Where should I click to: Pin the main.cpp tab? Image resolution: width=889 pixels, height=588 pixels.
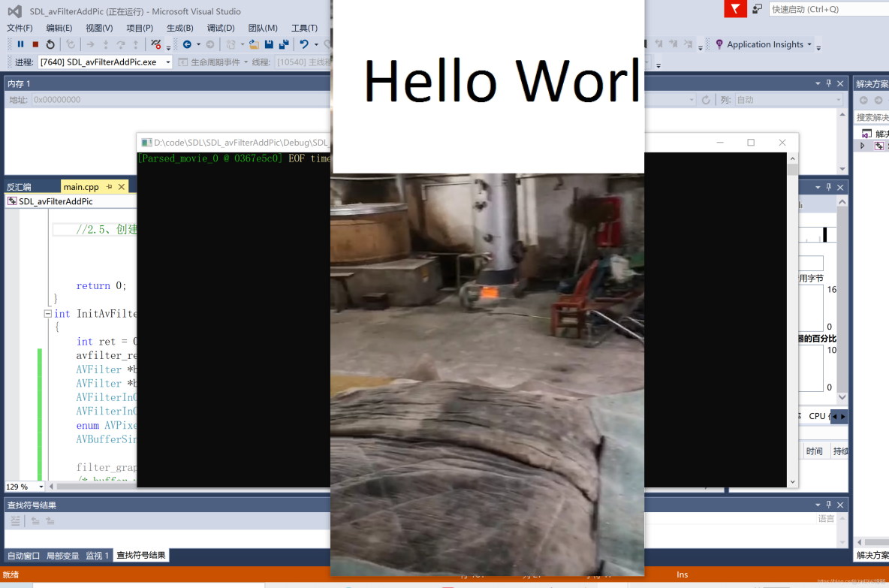[x=109, y=186]
